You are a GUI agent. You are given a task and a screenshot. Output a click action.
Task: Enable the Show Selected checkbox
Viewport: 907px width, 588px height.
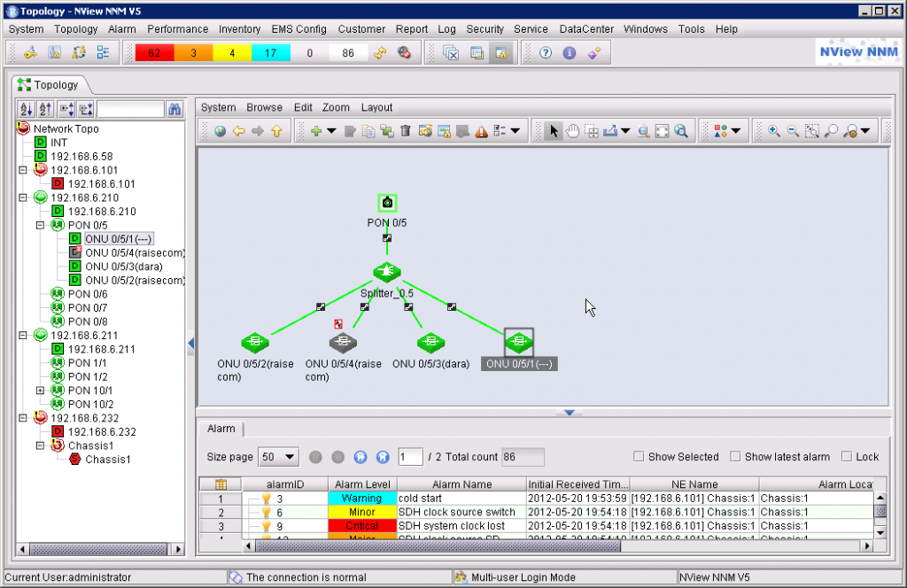[639, 457]
